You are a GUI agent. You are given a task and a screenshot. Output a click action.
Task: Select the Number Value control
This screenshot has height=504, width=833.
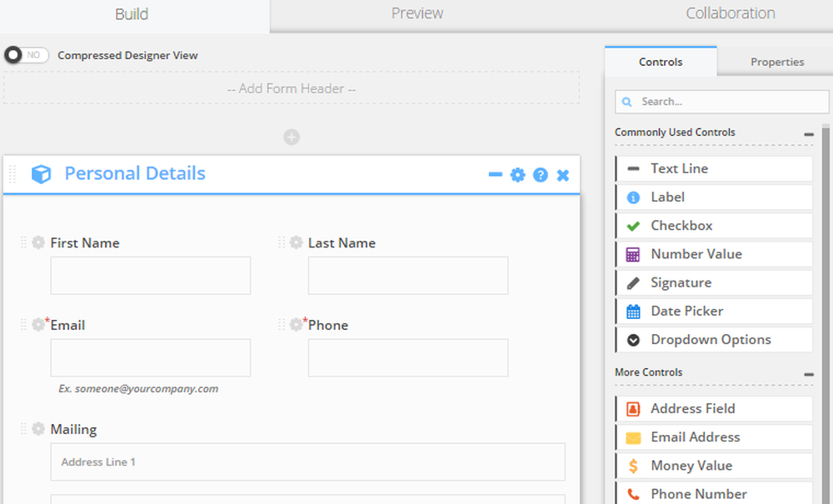(x=714, y=254)
